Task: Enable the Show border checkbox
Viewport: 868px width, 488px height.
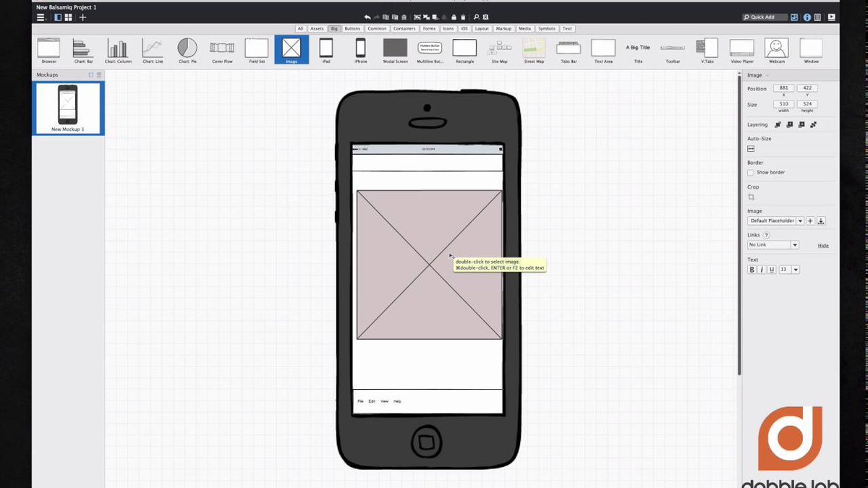Action: tap(750, 172)
